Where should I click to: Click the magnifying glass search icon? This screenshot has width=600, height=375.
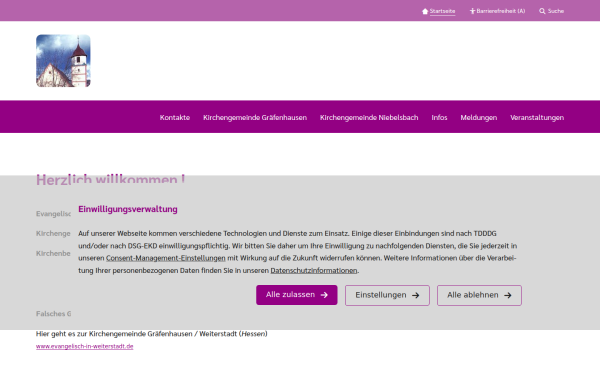[542, 11]
